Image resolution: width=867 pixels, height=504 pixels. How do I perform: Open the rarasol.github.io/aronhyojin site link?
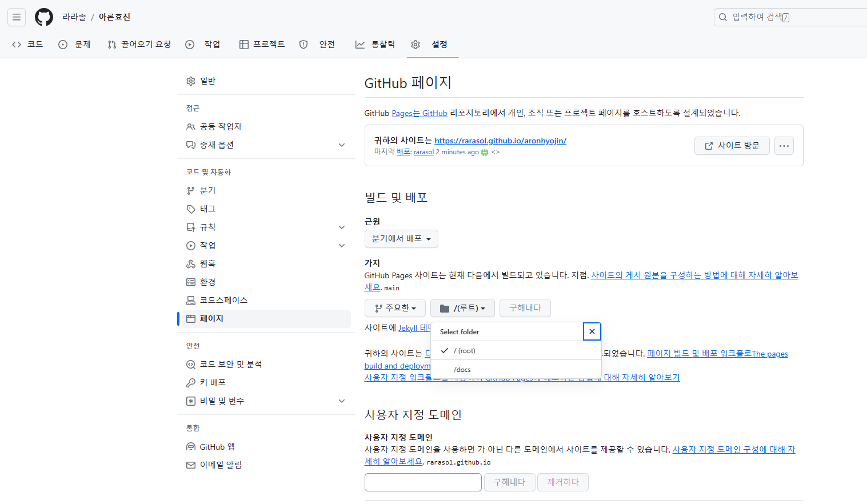tap(500, 141)
